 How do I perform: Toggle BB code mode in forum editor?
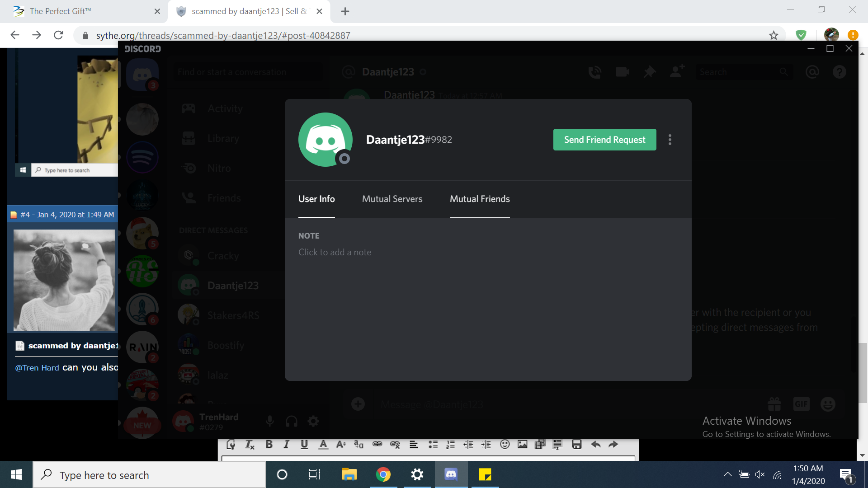tap(231, 445)
